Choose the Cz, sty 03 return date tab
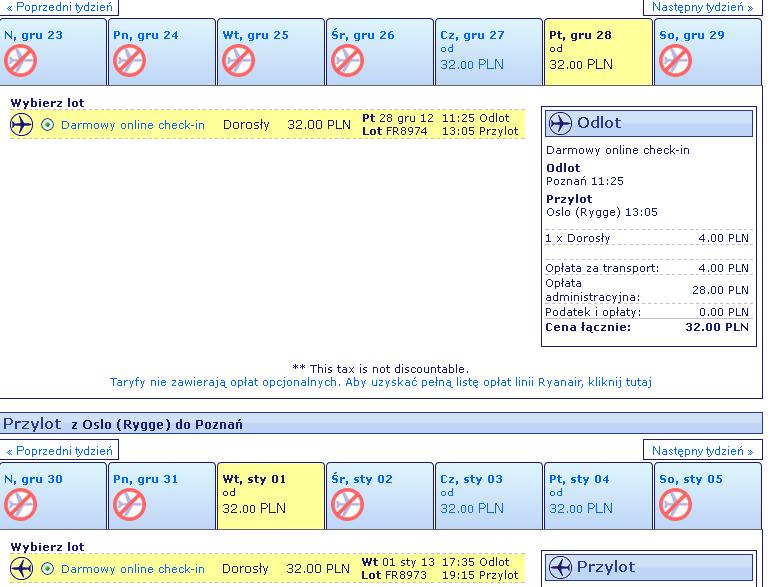Image resolution: width=783 pixels, height=587 pixels. coord(488,496)
